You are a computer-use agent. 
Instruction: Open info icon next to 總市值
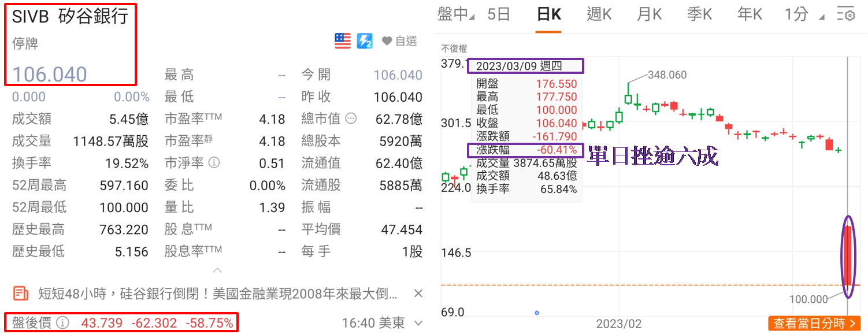coord(351,118)
